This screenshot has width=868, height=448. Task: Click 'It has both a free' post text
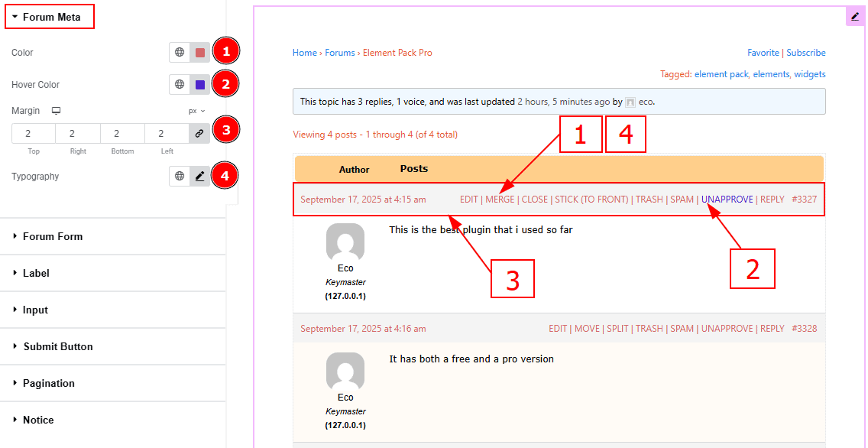pyautogui.click(x=471, y=359)
